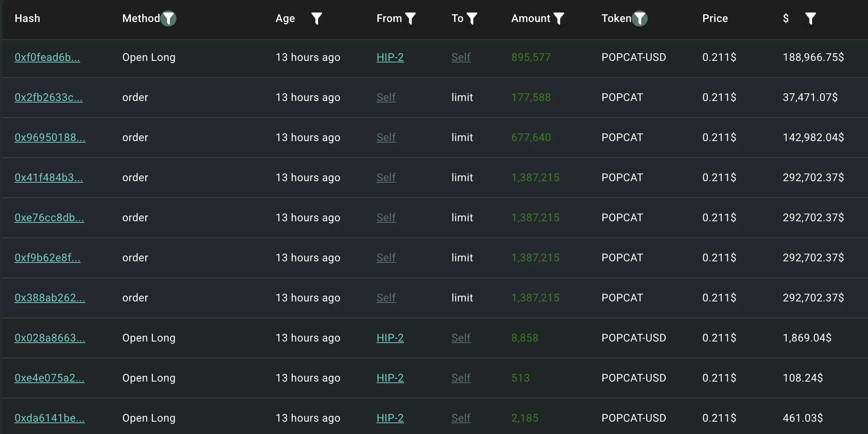This screenshot has width=868, height=434.
Task: Open the dollar value column filter
Action: pos(811,18)
